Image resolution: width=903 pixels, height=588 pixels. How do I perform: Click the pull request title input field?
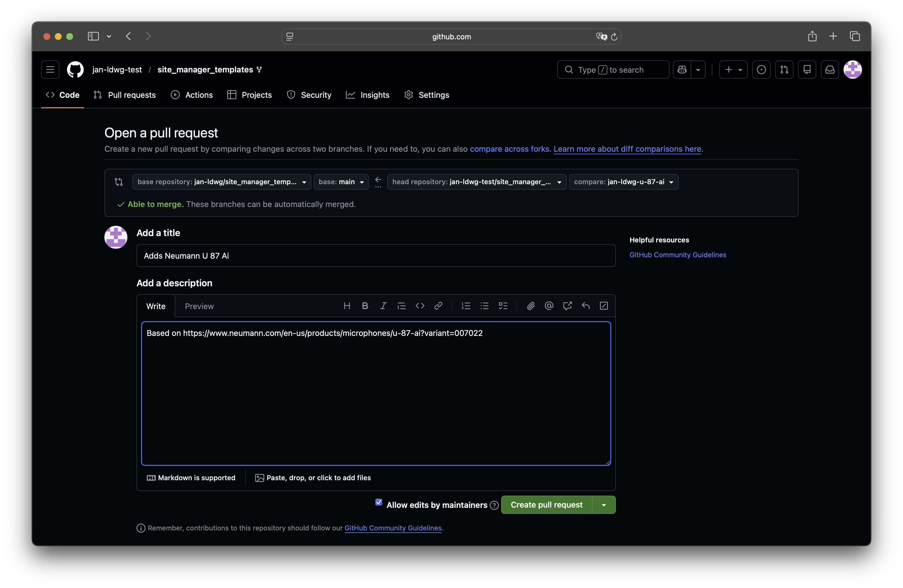pos(376,256)
